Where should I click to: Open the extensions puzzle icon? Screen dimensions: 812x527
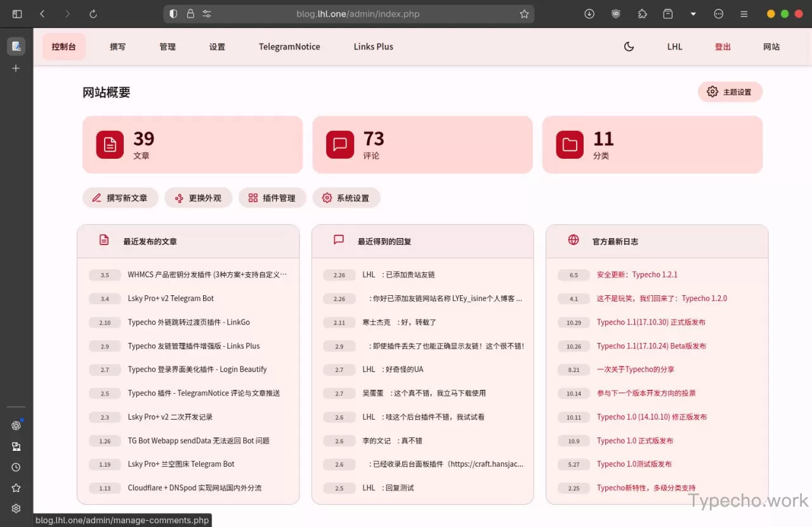642,14
